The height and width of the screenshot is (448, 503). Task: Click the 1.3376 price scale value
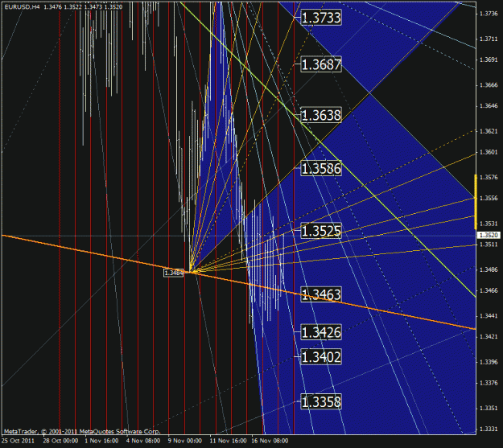click(x=489, y=383)
